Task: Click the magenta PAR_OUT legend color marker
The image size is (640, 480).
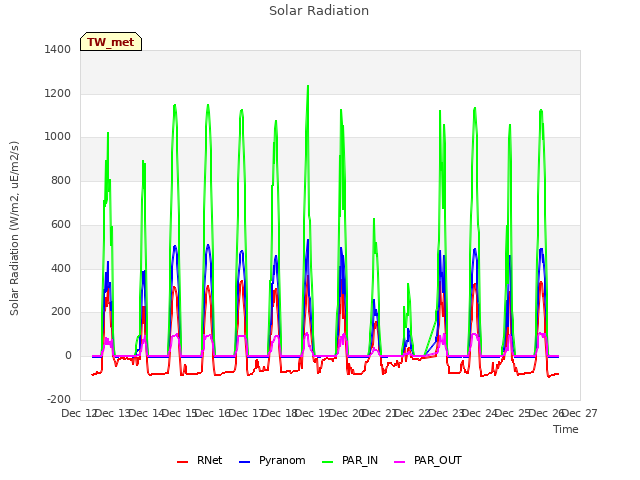Action: coord(400,462)
